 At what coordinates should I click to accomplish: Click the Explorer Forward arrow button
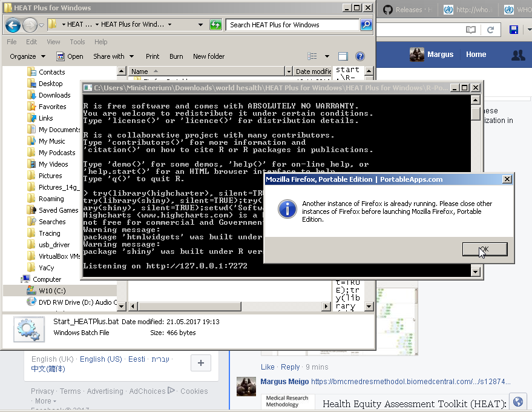[x=30, y=25]
